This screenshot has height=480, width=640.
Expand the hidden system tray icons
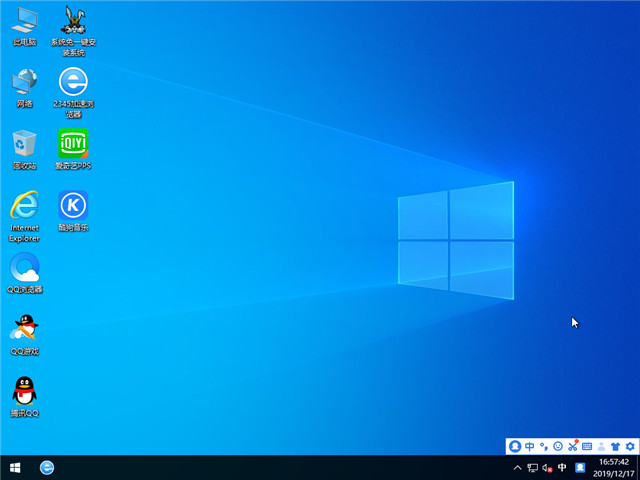click(x=517, y=468)
